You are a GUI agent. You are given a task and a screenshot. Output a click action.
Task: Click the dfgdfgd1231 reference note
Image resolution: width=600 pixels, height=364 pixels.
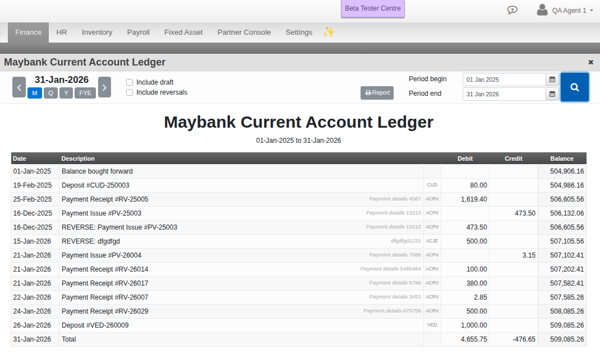(405, 241)
